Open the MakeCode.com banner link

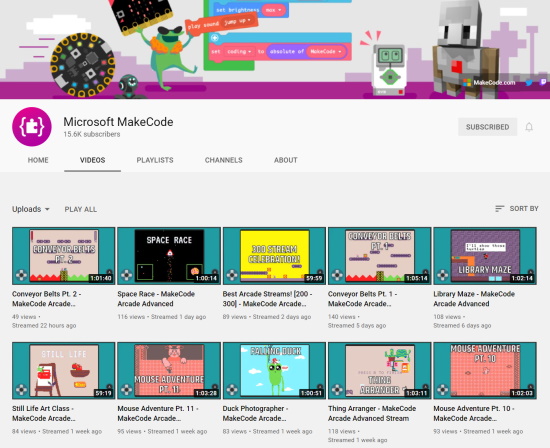click(x=489, y=82)
